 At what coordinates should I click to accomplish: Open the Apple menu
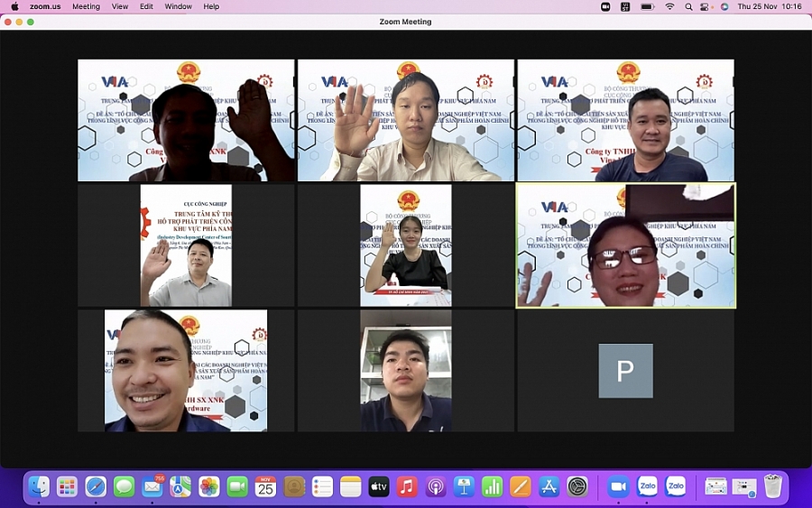coord(14,6)
